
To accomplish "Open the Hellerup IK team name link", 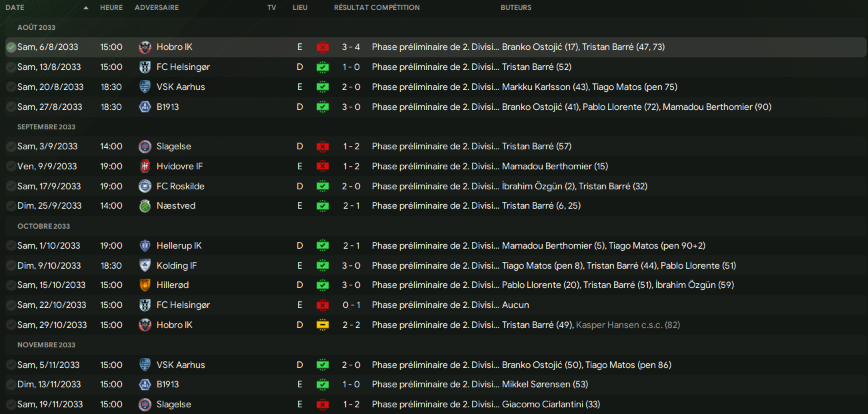I will coord(179,246).
